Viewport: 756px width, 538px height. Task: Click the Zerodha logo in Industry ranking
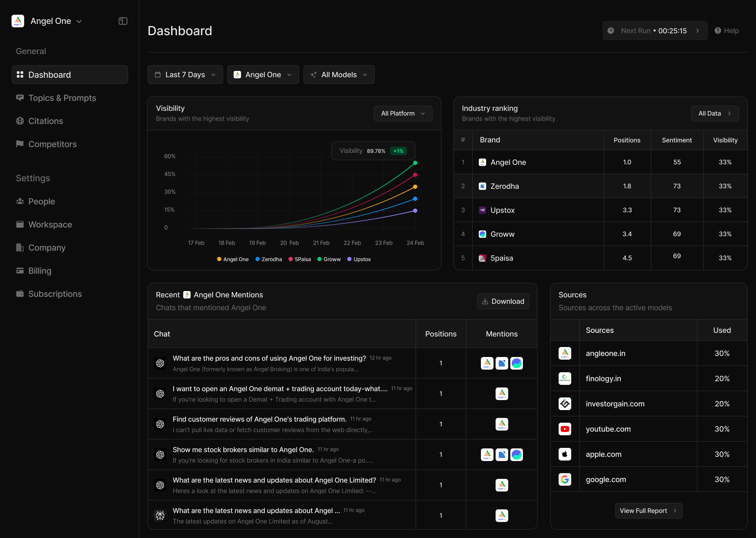tap(482, 186)
